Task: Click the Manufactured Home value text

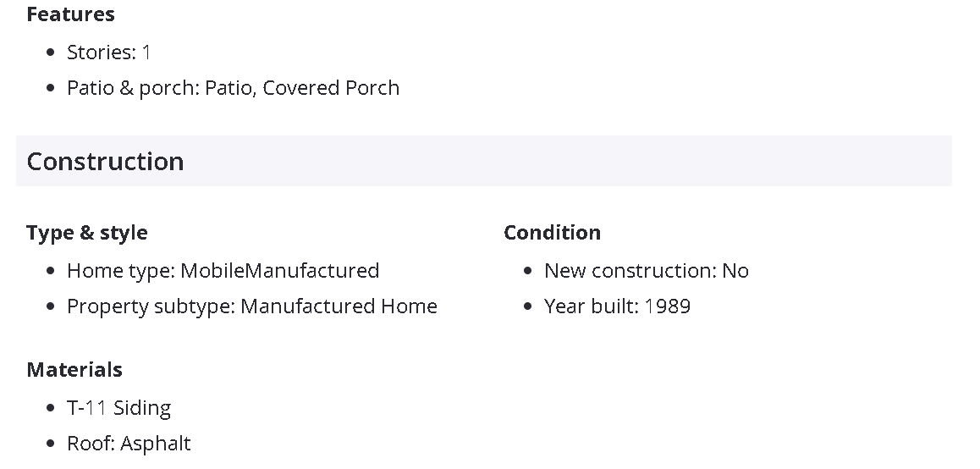Action: tap(339, 306)
